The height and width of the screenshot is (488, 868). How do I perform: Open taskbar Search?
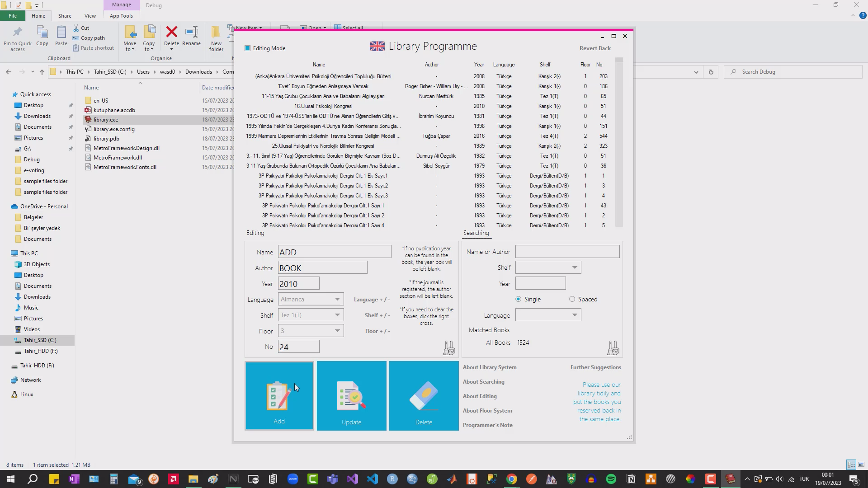point(33,479)
